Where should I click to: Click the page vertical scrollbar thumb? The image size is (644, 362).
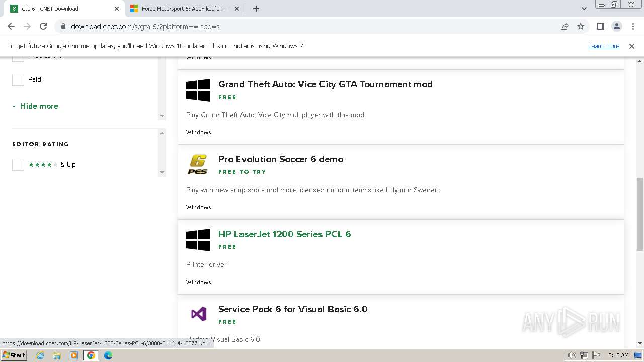click(639, 214)
